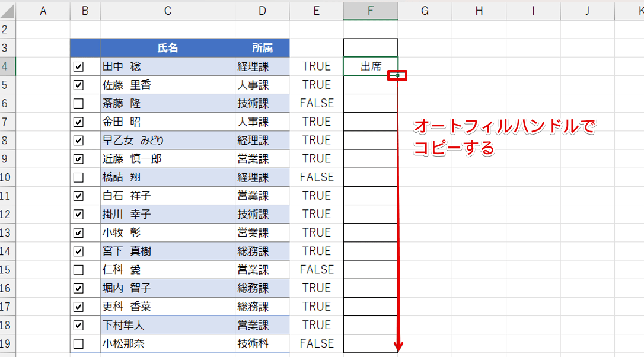Image resolution: width=644 pixels, height=357 pixels.
Task: Select column D header
Action: click(262, 11)
